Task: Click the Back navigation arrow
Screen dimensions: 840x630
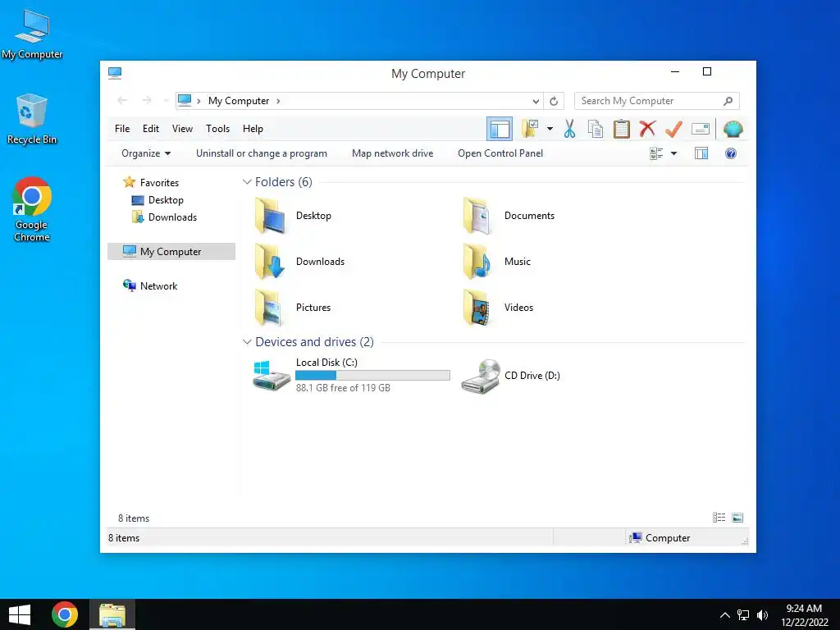Action: coord(122,100)
